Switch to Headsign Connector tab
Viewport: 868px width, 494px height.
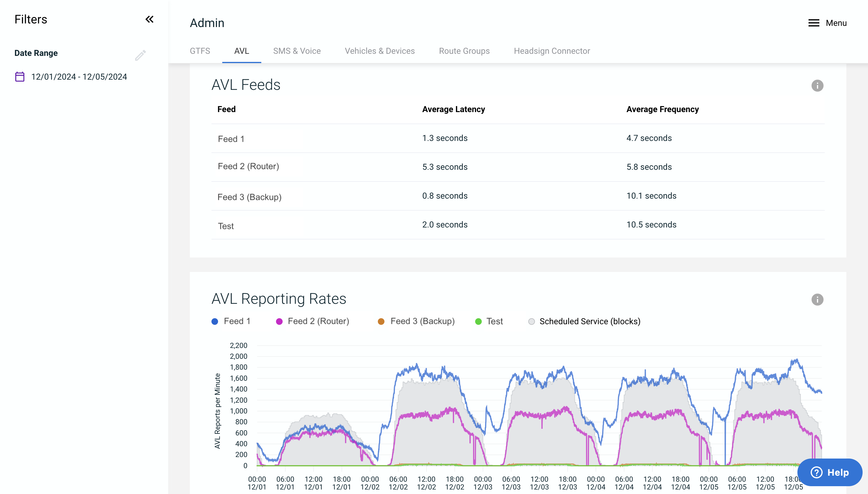[x=552, y=51]
